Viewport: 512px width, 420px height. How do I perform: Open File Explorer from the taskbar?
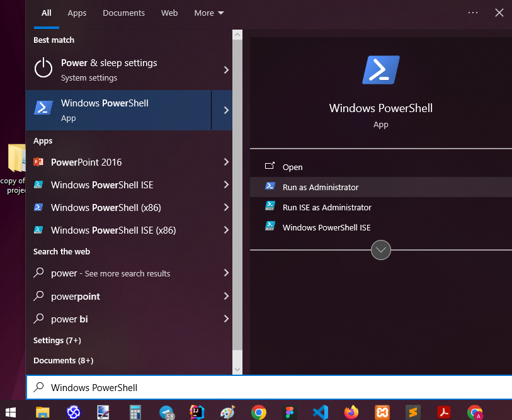coord(42,412)
